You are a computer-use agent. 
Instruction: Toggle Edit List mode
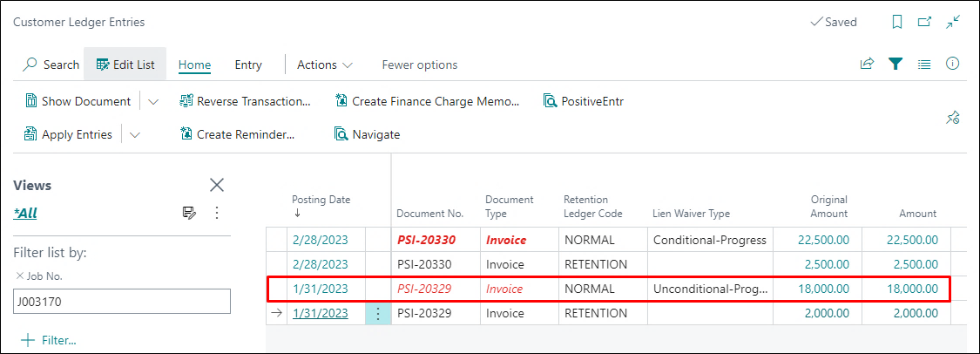pyautogui.click(x=125, y=65)
